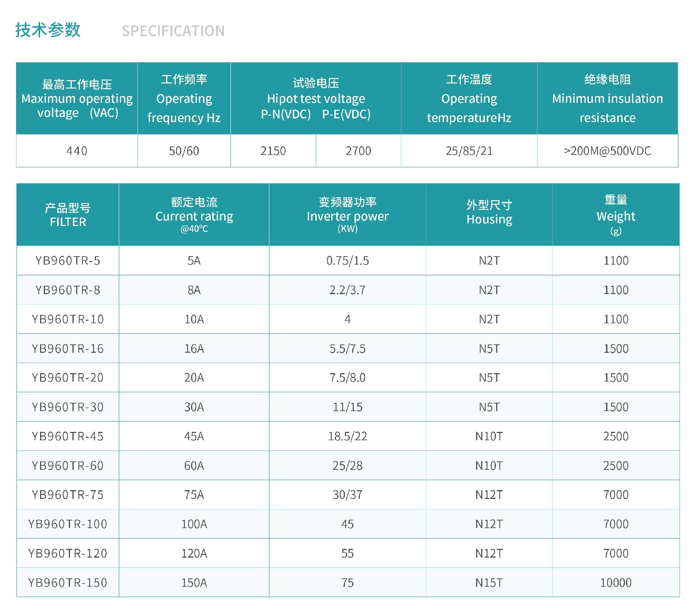
Task: Click the Current rating column header
Action: click(x=194, y=215)
